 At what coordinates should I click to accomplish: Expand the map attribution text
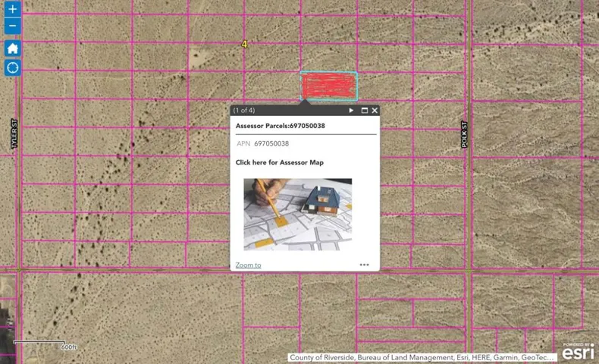pos(422,357)
